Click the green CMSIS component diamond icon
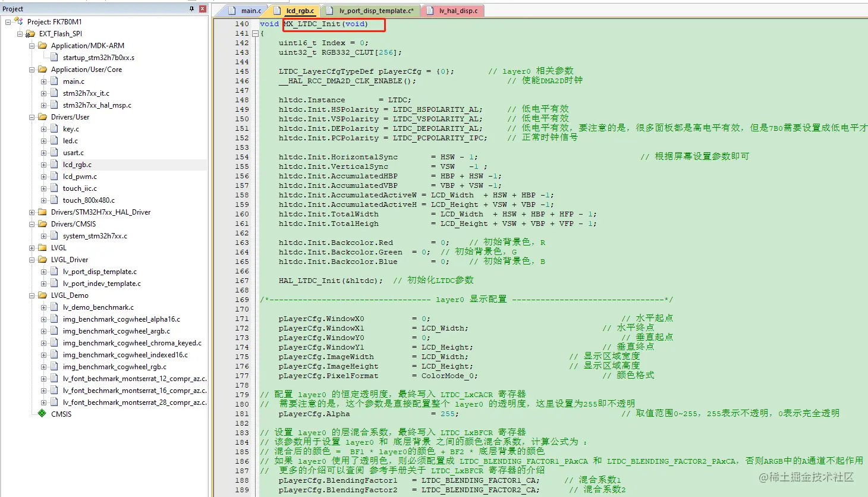The width and height of the screenshot is (868, 497). click(x=42, y=413)
